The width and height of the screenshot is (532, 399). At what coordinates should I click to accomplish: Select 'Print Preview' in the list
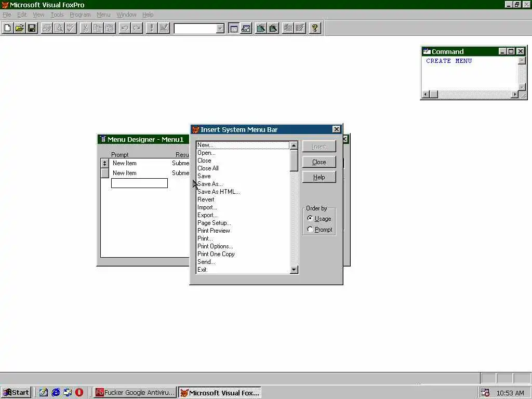tap(243, 231)
